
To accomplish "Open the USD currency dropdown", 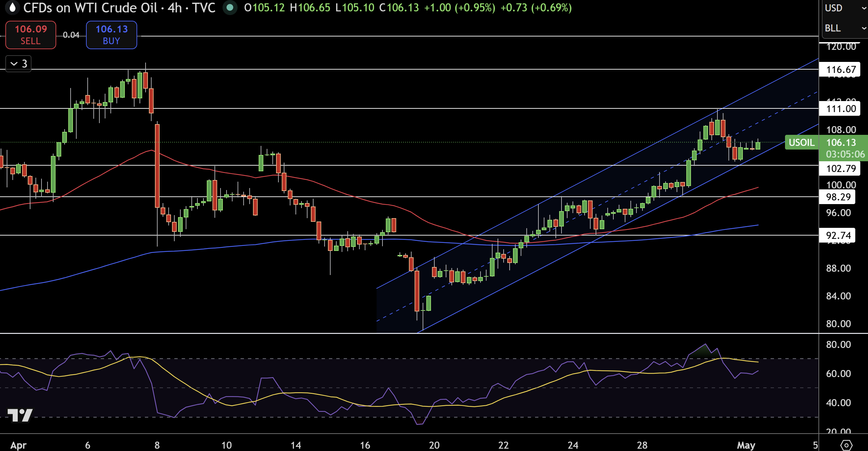I will (845, 8).
